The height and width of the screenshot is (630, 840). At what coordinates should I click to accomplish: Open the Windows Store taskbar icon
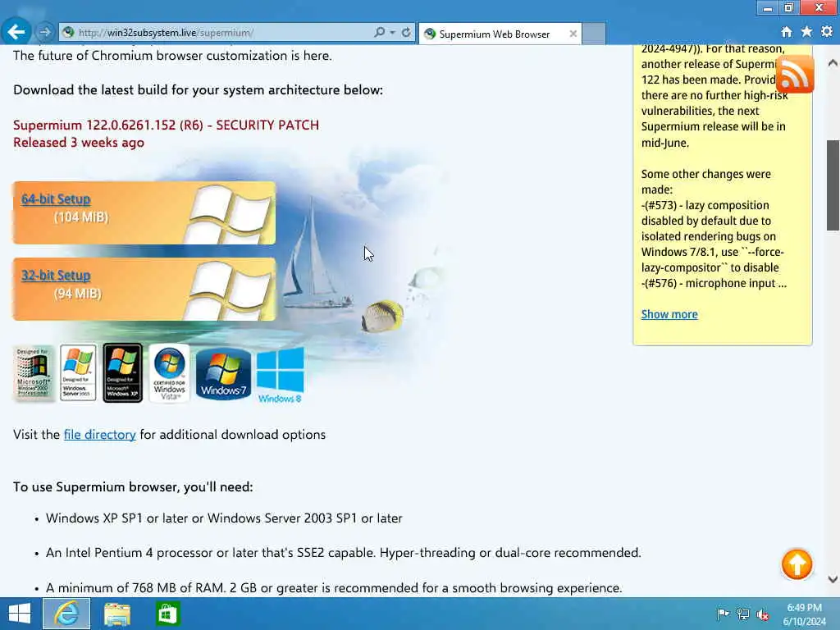[x=167, y=614]
